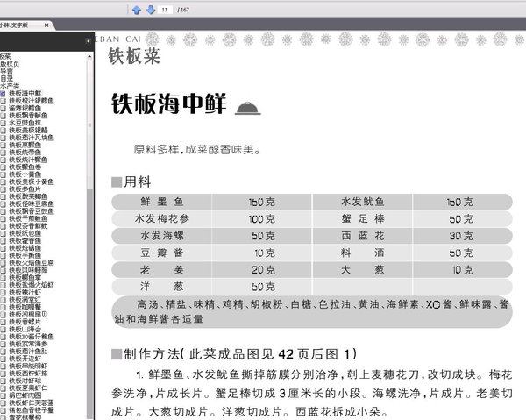Viewport: 526px width, 420px height.
Task: Jump to the 铁板参鱼片 bookmark
Action: tap(25, 189)
